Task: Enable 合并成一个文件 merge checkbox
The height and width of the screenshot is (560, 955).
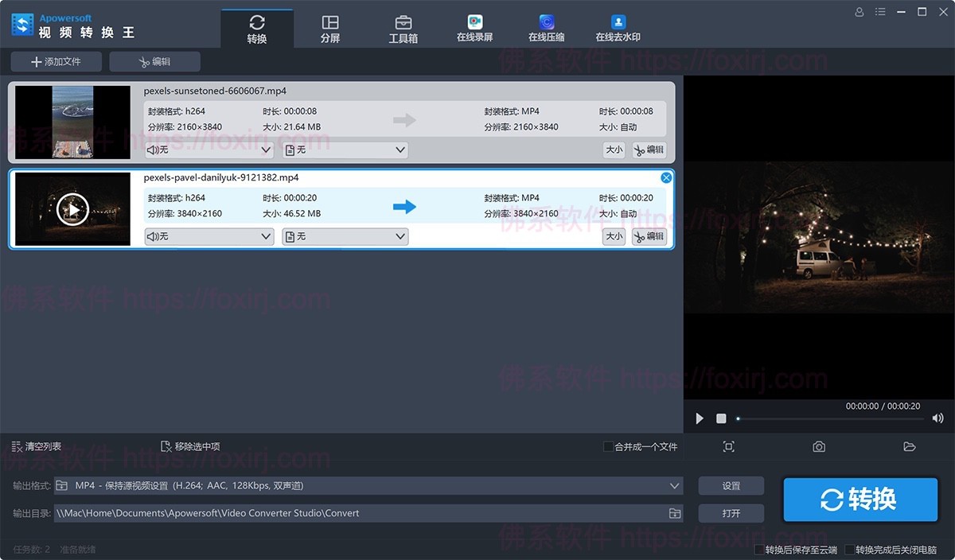Action: pyautogui.click(x=609, y=447)
